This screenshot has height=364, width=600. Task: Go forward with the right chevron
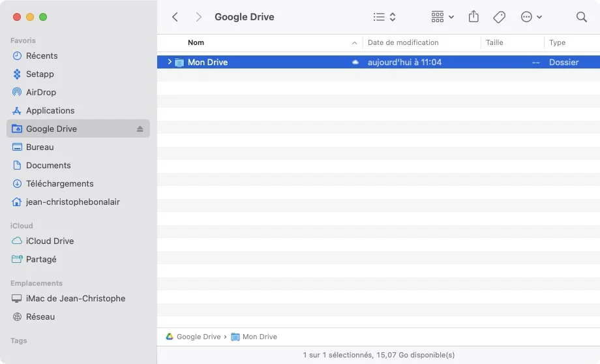(x=198, y=17)
